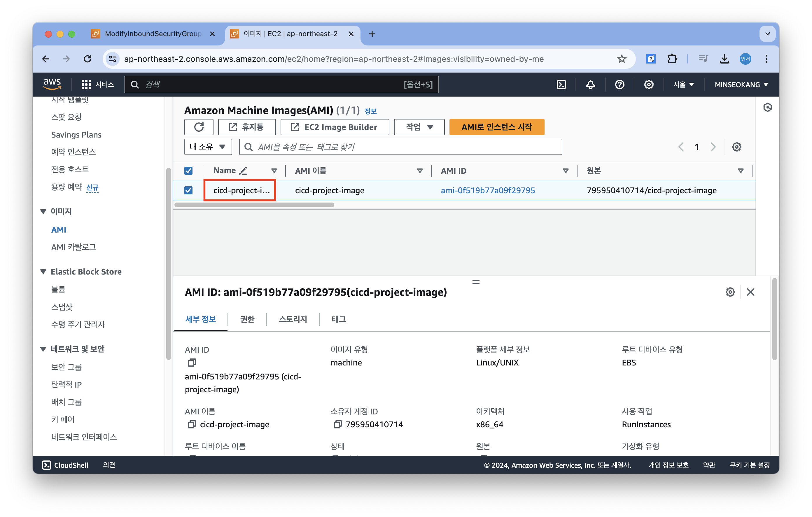Uncheck the select-all checkbox in the table header
The image size is (812, 517).
coord(188,171)
